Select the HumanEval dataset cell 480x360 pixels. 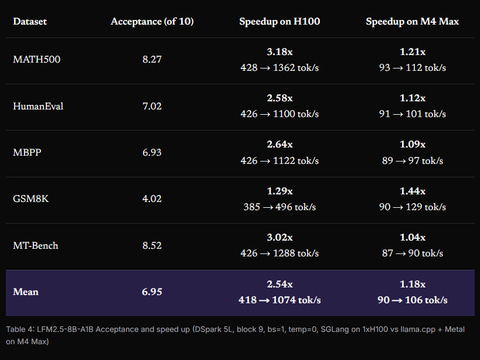pyautogui.click(x=38, y=106)
